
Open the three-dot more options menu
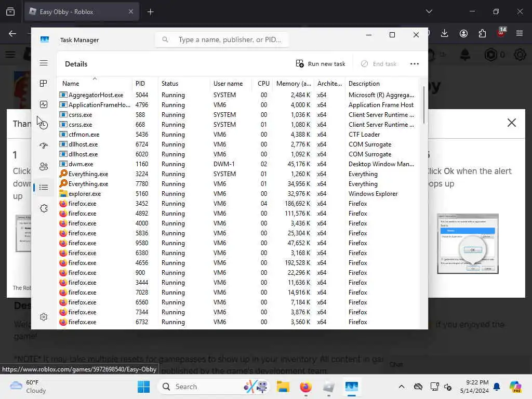coord(414,64)
